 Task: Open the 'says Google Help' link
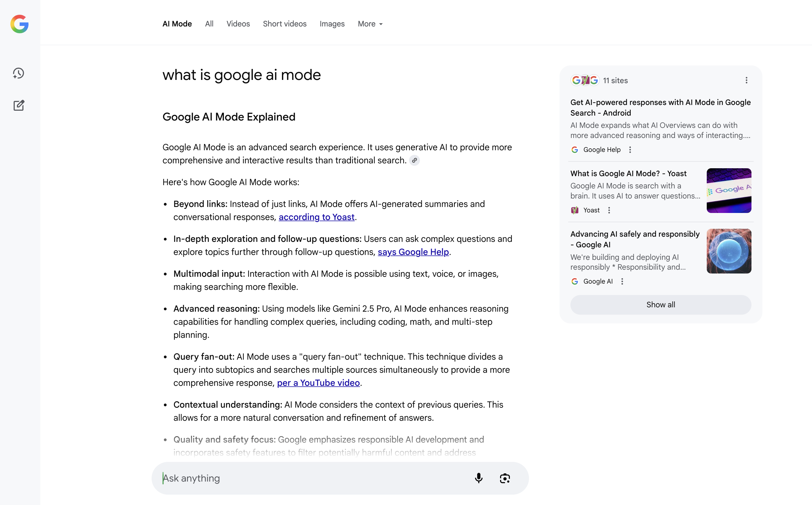413,252
